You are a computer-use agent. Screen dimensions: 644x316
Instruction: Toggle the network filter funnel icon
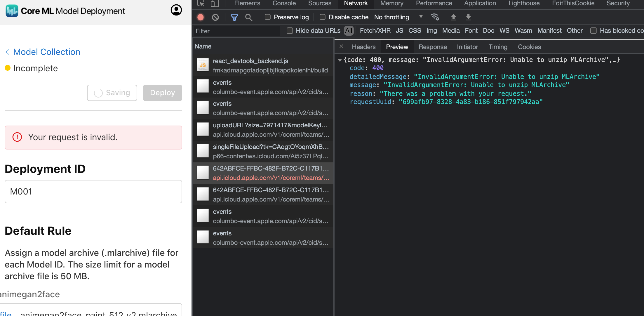pos(234,17)
